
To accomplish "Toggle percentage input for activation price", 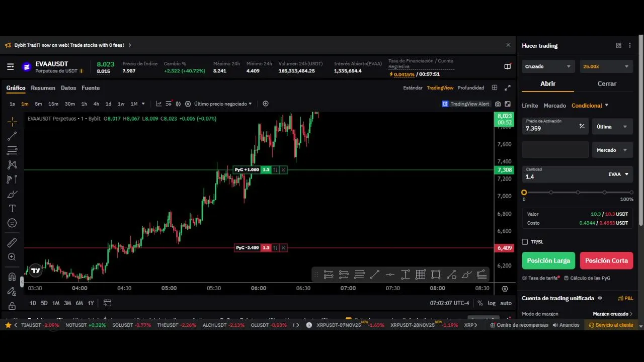I will 582,126.
